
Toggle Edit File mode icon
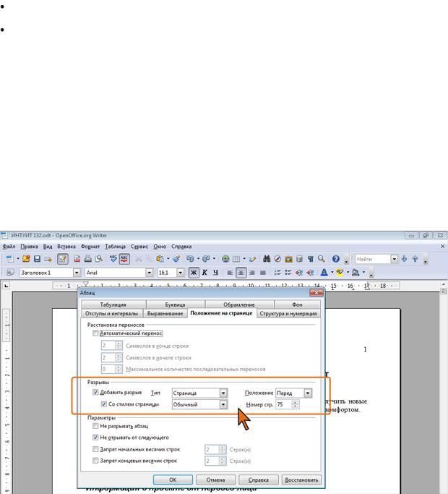pos(63,259)
